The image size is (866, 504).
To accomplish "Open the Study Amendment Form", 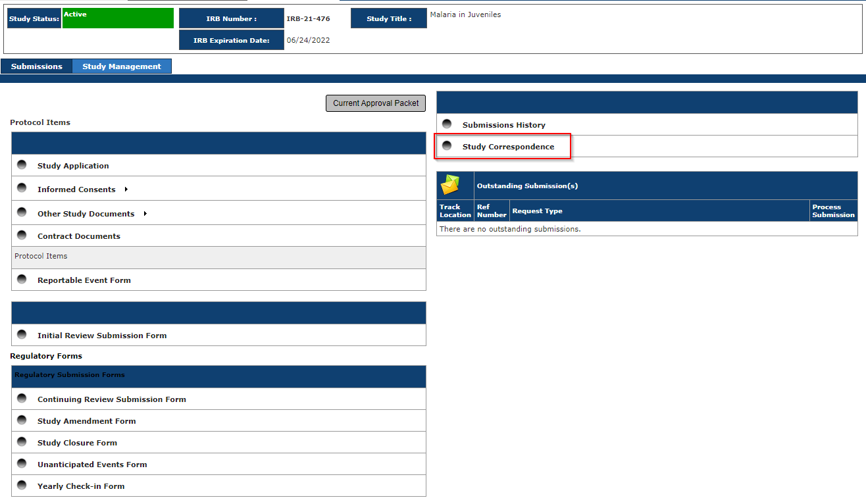I will click(x=87, y=421).
